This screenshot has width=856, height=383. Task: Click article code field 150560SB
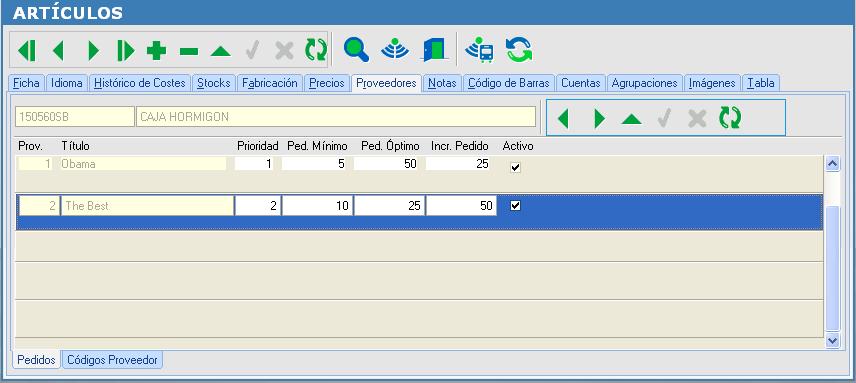coord(74,116)
